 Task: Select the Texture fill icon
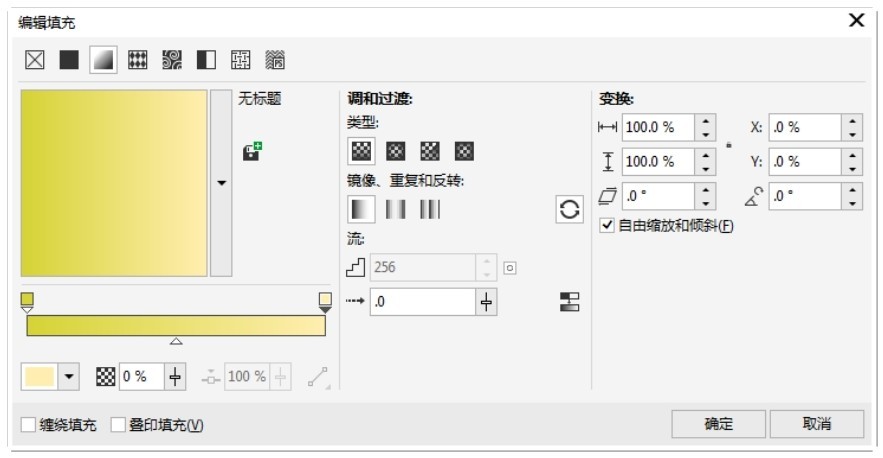pyautogui.click(x=240, y=59)
